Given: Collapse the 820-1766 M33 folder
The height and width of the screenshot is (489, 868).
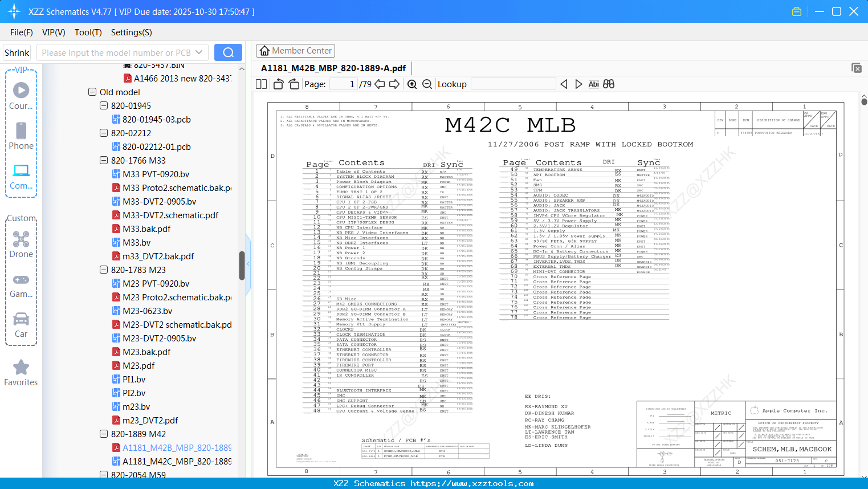Looking at the screenshot, I should (x=104, y=160).
